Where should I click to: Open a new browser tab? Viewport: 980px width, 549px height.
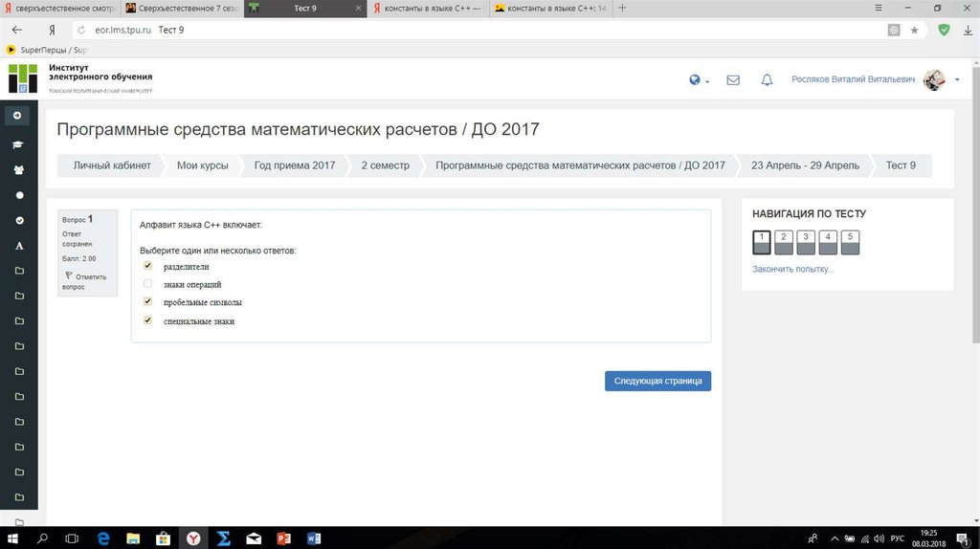(x=622, y=8)
